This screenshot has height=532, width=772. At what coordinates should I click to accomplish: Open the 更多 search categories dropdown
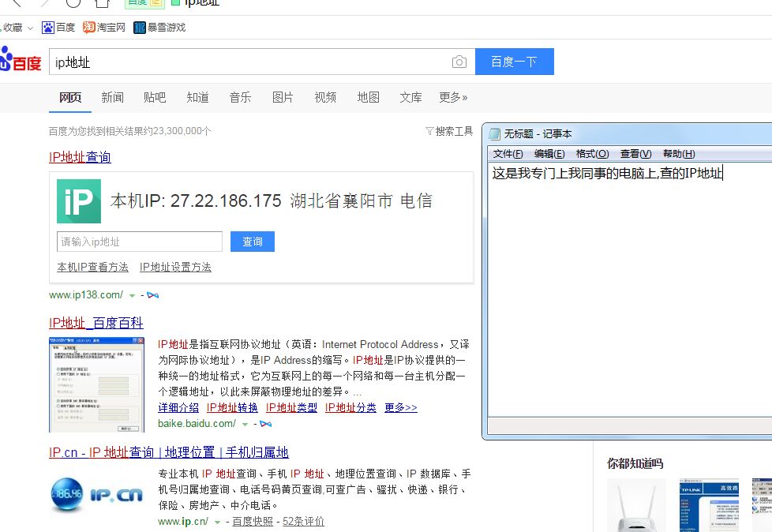tap(452, 97)
